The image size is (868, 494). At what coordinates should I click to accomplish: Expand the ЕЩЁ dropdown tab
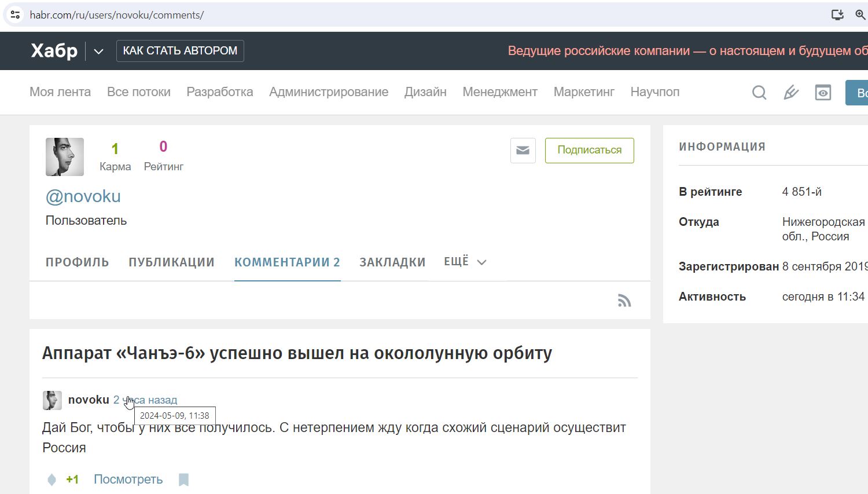click(465, 262)
